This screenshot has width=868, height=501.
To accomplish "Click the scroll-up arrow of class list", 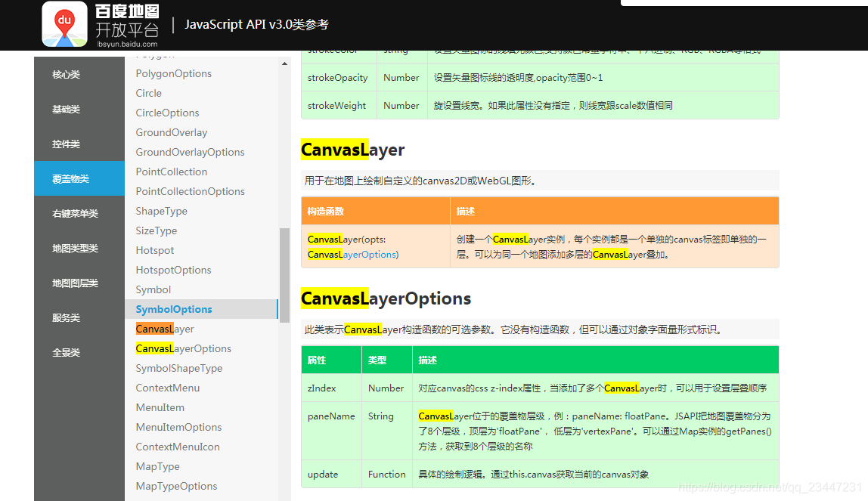I will click(284, 63).
